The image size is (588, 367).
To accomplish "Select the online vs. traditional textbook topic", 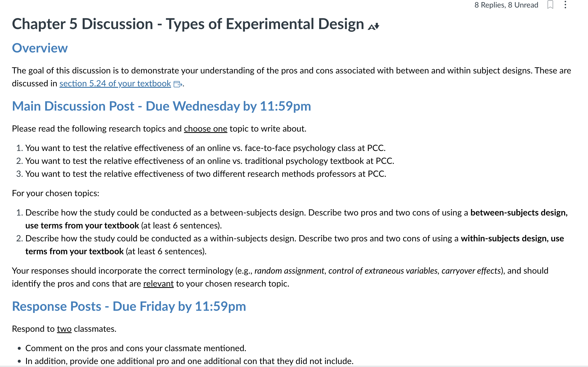I will click(210, 161).
